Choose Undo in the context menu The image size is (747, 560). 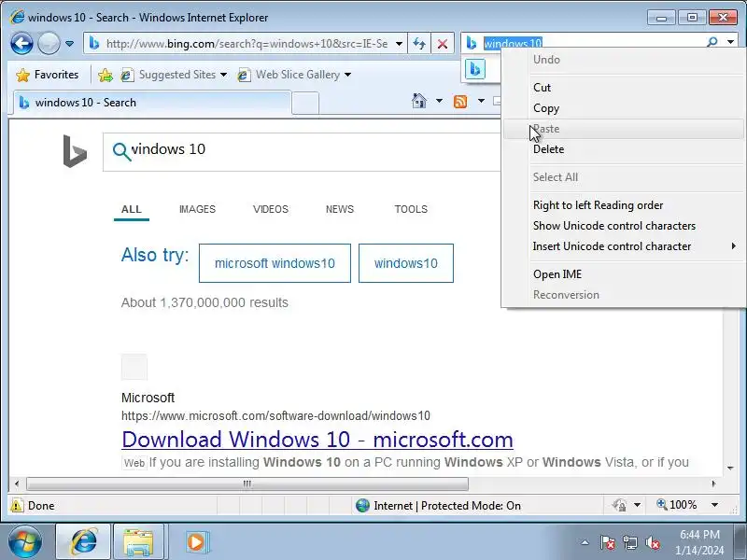click(624, 60)
